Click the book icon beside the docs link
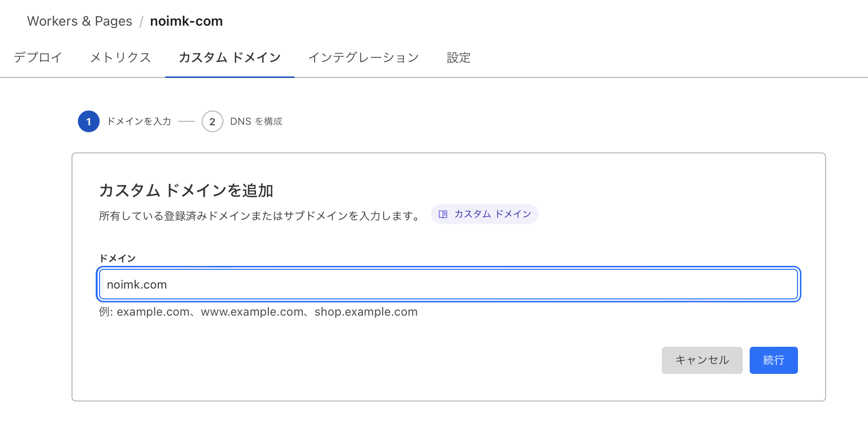 [x=443, y=214]
